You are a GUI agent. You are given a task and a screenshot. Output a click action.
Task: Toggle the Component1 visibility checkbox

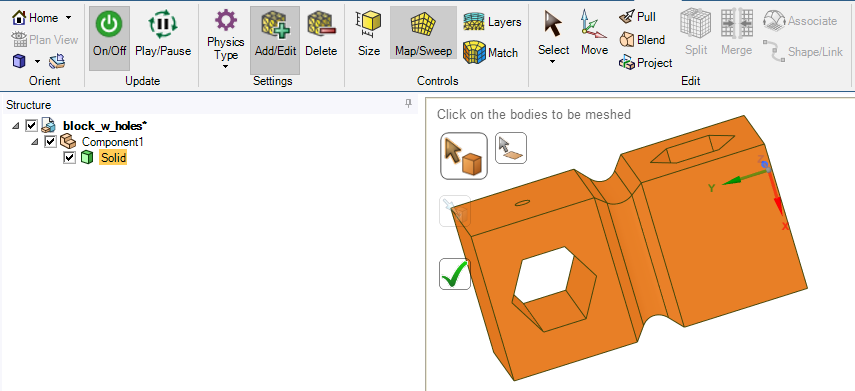point(51,142)
